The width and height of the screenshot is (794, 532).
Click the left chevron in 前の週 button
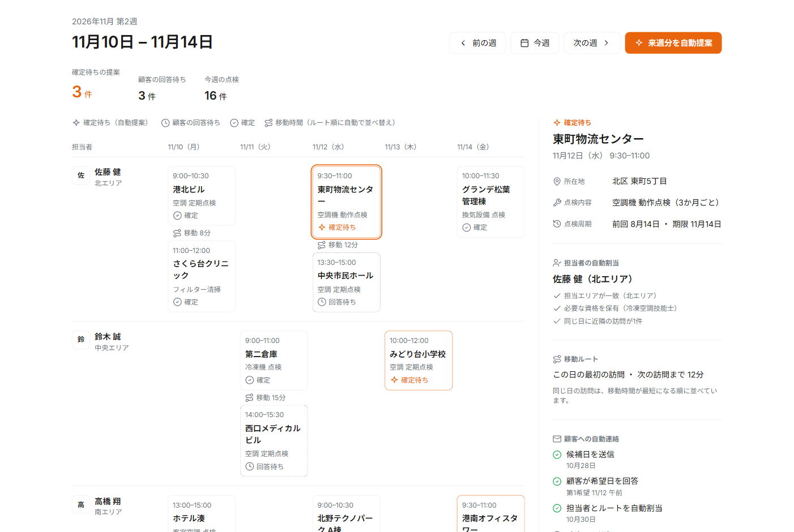[x=463, y=43]
